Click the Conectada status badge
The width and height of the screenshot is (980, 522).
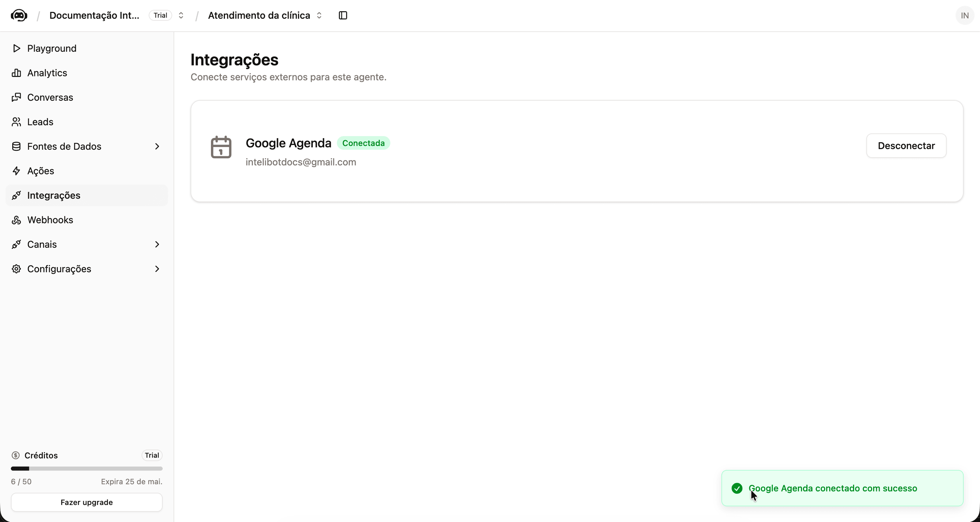point(363,143)
